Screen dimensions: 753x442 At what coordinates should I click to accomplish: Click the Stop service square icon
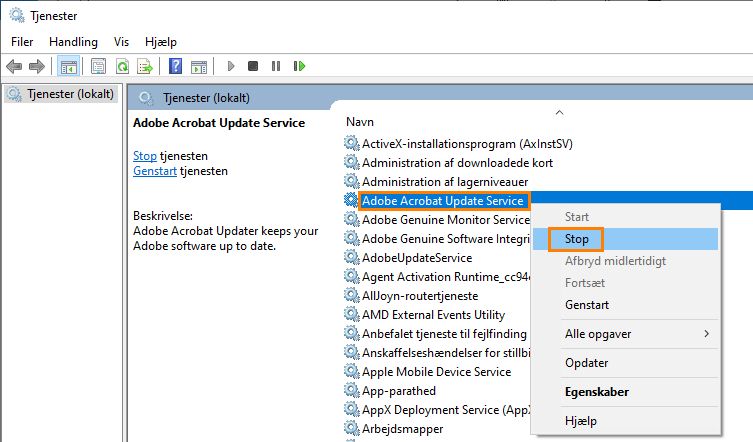[253, 66]
